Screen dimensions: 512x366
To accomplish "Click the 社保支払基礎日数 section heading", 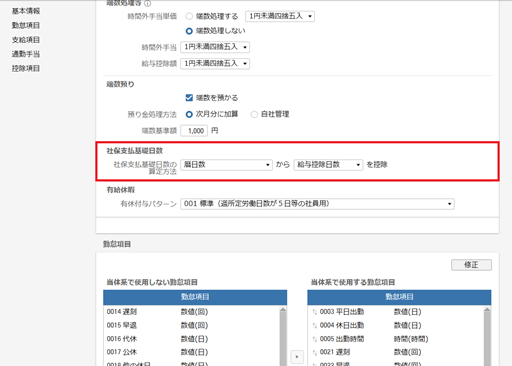I will (135, 151).
